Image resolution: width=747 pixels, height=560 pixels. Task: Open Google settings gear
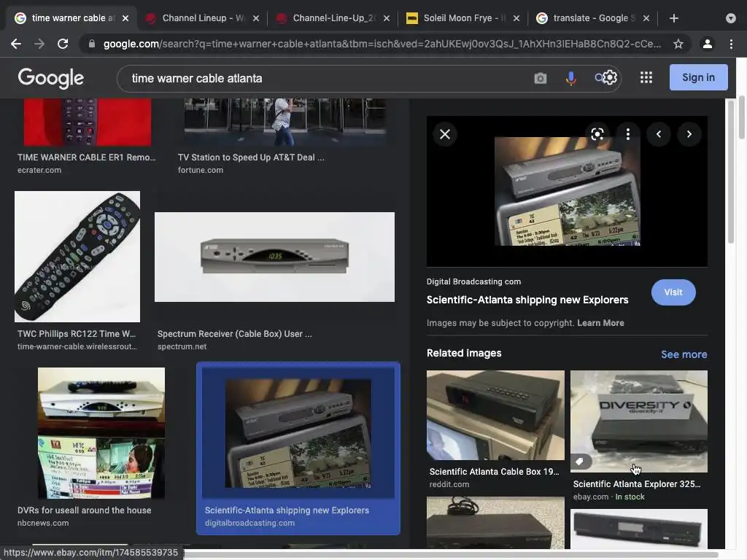tap(611, 77)
